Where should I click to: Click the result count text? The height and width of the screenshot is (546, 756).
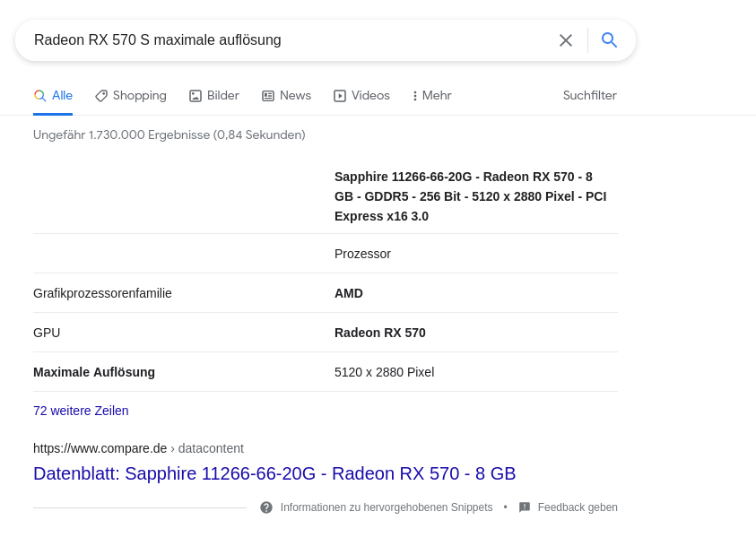(169, 135)
